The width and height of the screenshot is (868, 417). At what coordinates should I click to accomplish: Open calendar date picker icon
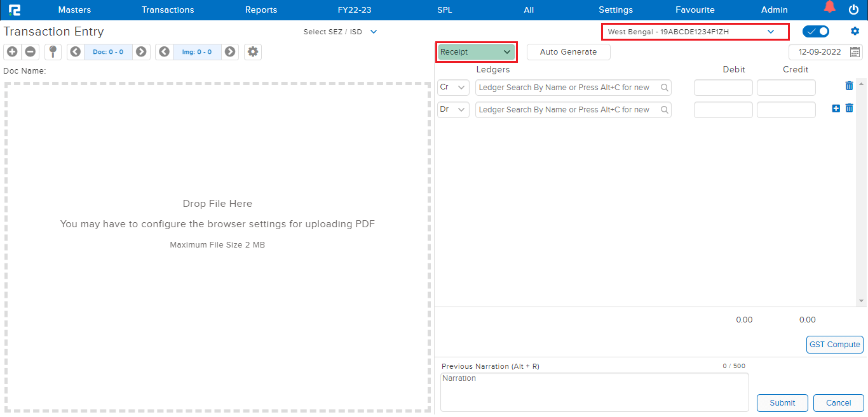pyautogui.click(x=855, y=52)
